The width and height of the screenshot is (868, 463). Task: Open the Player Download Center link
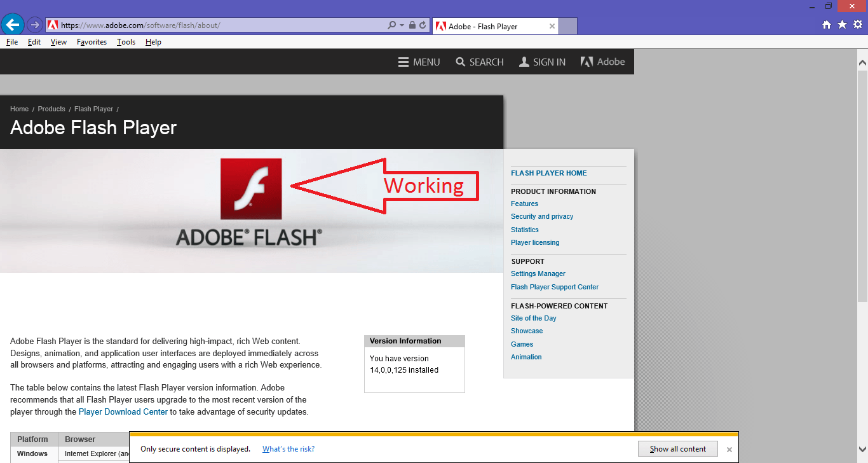coord(123,411)
